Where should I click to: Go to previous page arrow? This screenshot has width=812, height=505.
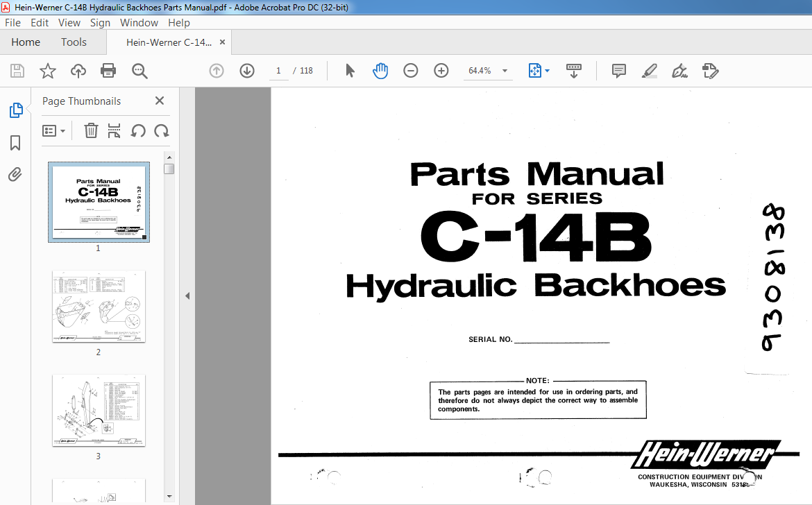(x=217, y=71)
